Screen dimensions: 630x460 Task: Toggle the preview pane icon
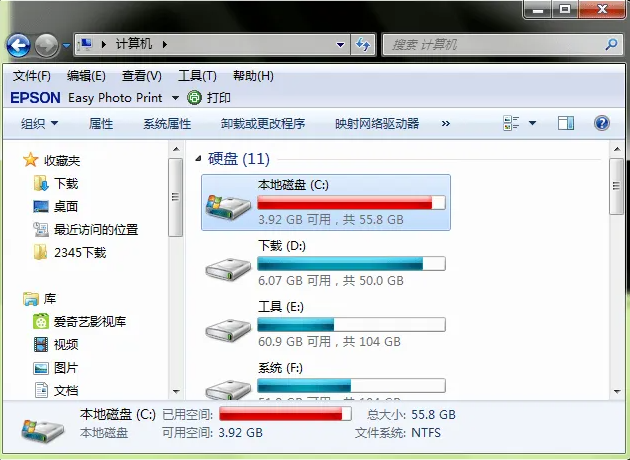pyautogui.click(x=566, y=123)
